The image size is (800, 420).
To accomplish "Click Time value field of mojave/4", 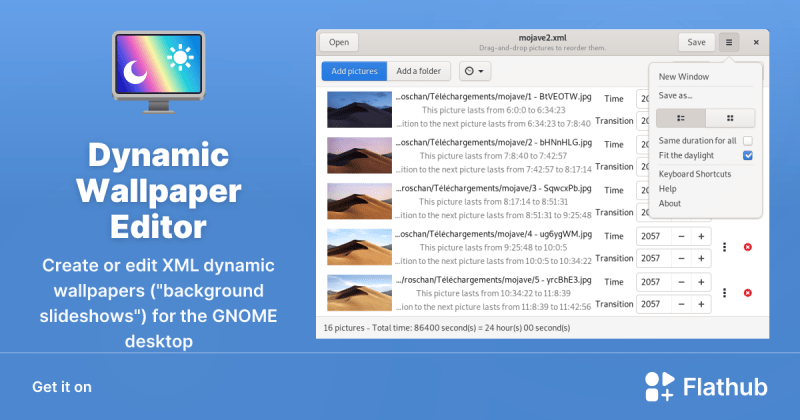I will coord(654,236).
